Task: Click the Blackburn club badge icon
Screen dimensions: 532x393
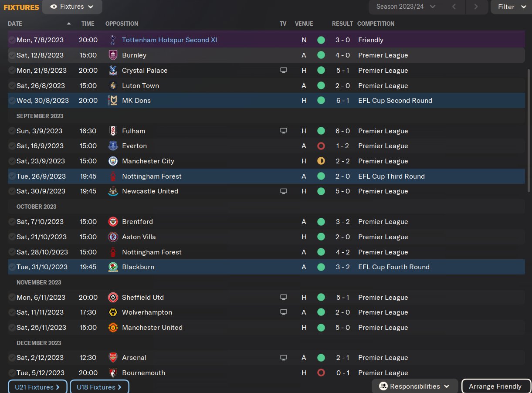Action: coord(113,267)
